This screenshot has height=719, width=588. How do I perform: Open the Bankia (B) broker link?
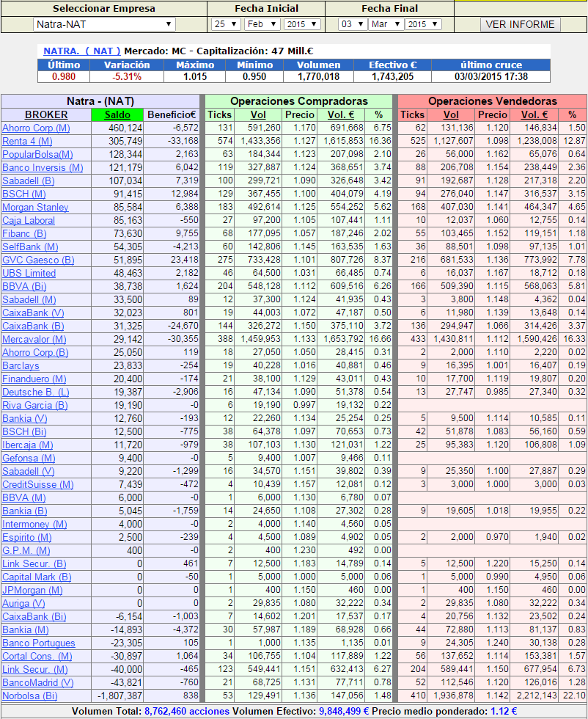(x=25, y=511)
